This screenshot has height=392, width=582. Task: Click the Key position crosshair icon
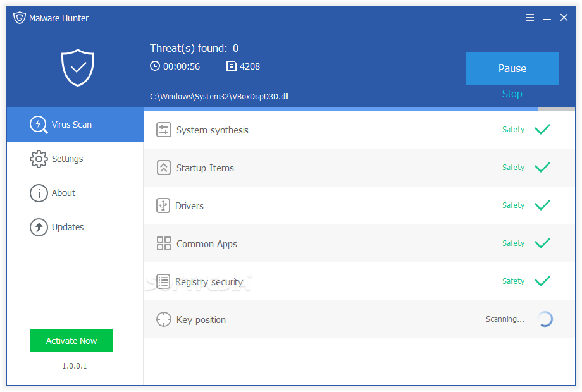coord(164,319)
